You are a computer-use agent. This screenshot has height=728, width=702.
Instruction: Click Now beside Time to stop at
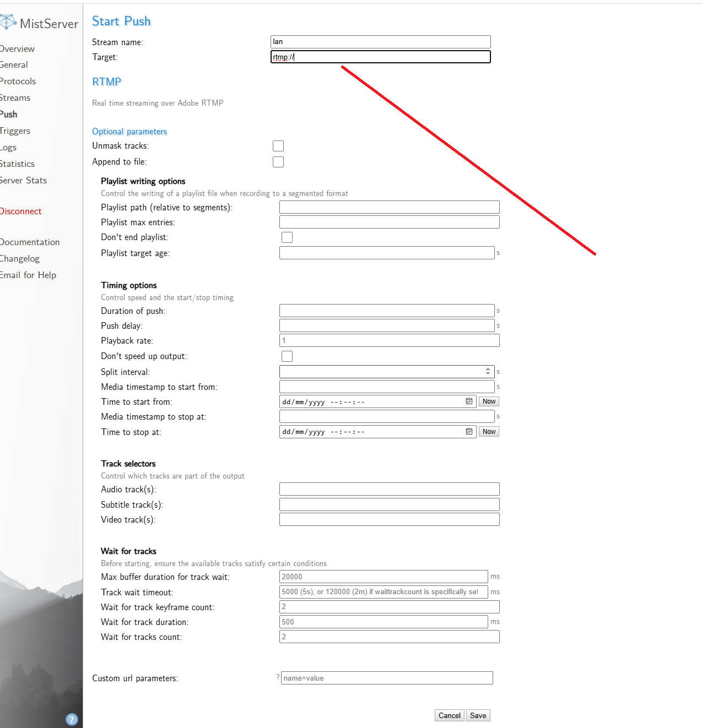tap(489, 432)
